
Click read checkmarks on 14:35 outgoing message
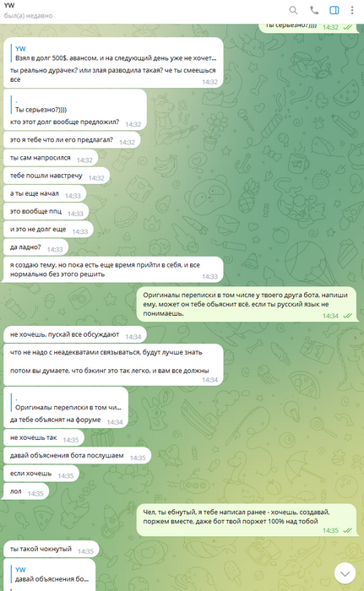point(347,530)
